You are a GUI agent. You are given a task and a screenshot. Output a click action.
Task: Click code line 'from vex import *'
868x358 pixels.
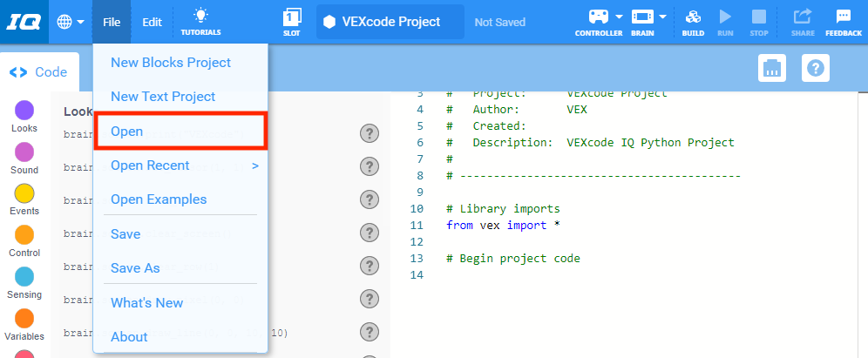503,226
